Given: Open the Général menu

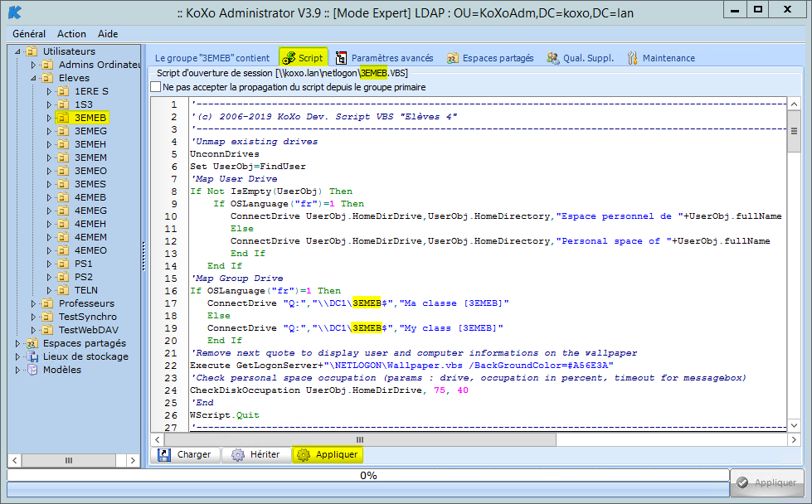Looking at the screenshot, I should pos(29,34).
